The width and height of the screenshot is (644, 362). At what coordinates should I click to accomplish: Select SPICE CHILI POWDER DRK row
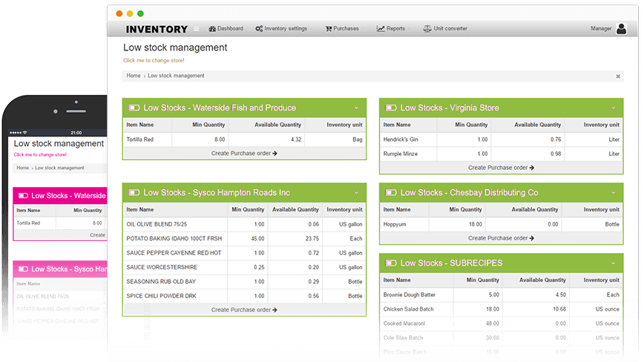point(244,296)
